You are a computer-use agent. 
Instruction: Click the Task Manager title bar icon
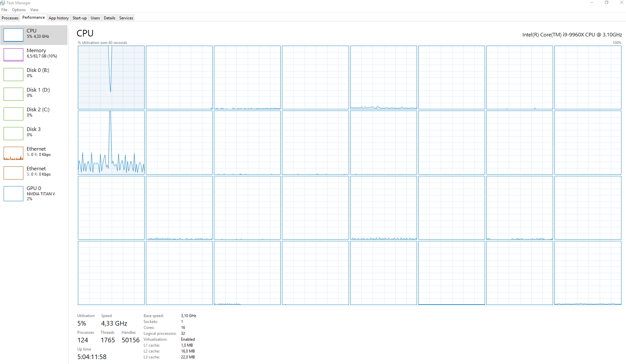coord(3,3)
